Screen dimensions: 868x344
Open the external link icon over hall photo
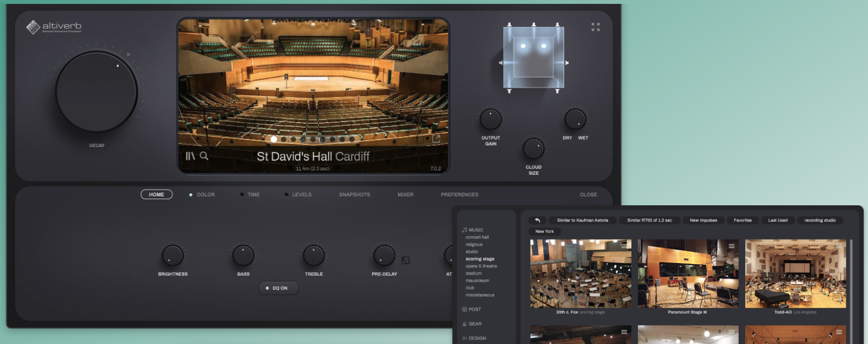[436, 139]
